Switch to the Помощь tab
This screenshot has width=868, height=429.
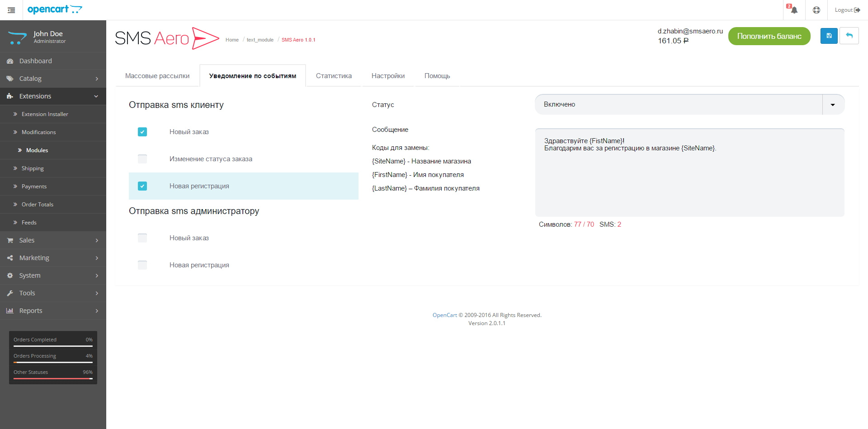tap(437, 76)
